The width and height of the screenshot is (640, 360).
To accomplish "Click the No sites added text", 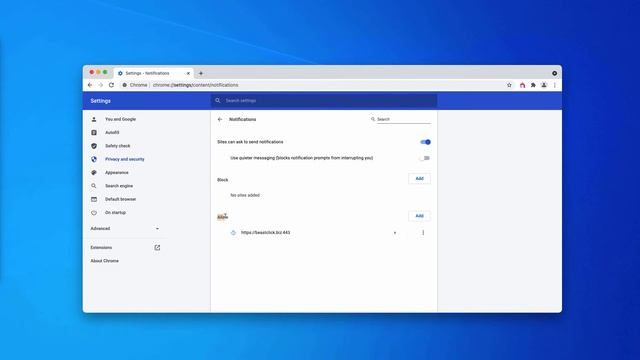I will [245, 195].
